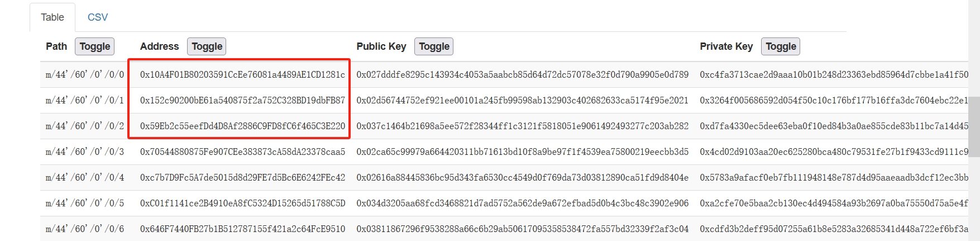
Task: Click public key starting with 0x02d56744752e
Action: (523, 100)
